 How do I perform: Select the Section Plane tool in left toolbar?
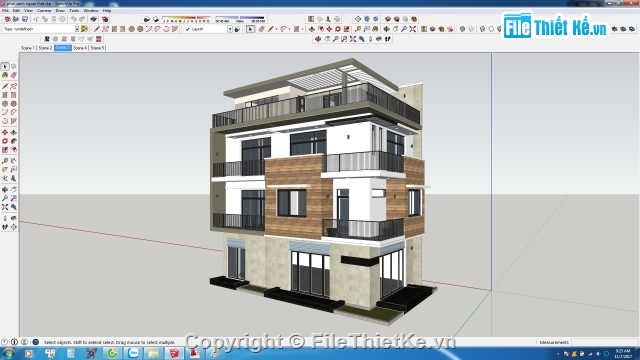pyautogui.click(x=13, y=227)
